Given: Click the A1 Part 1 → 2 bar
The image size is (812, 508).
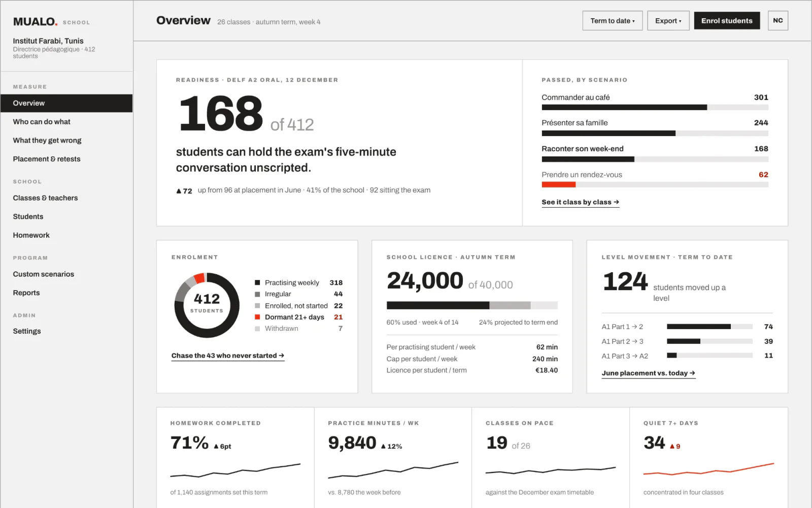Looking at the screenshot, I should (709, 327).
